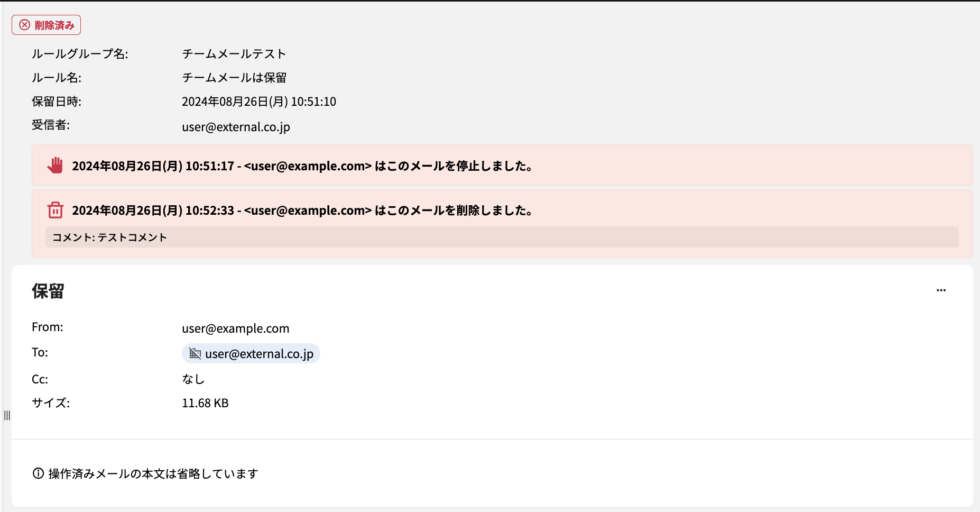Image resolution: width=980 pixels, height=512 pixels.
Task: Click the circled X in 削除済み badge
Action: point(25,25)
